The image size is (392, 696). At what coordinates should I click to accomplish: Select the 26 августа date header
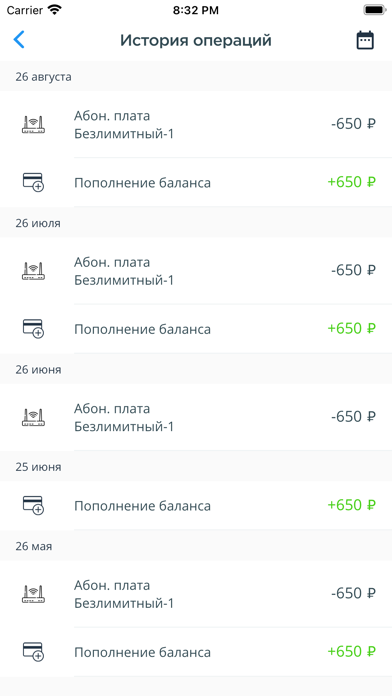point(44,77)
